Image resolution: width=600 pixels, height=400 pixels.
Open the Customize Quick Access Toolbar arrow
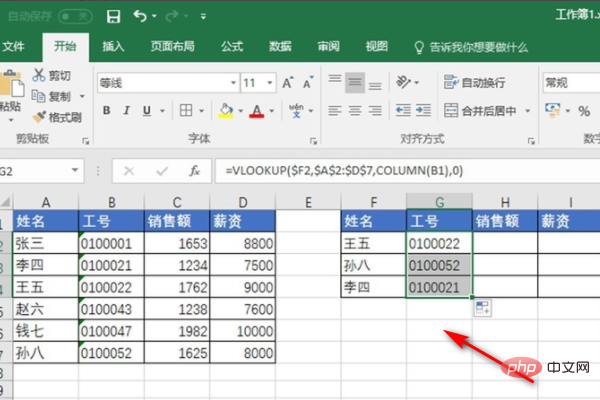coord(203,16)
